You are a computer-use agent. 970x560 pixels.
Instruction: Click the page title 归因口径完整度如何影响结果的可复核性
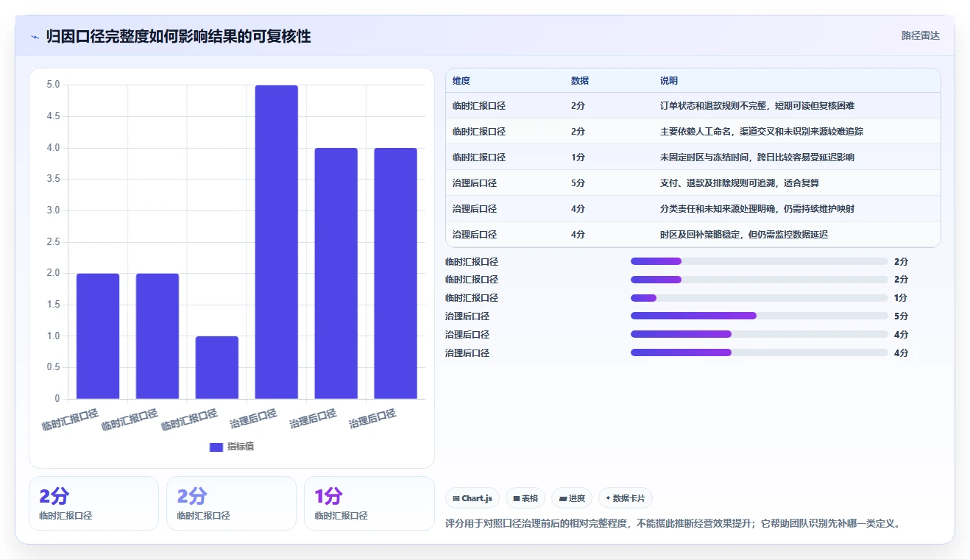[x=178, y=36]
